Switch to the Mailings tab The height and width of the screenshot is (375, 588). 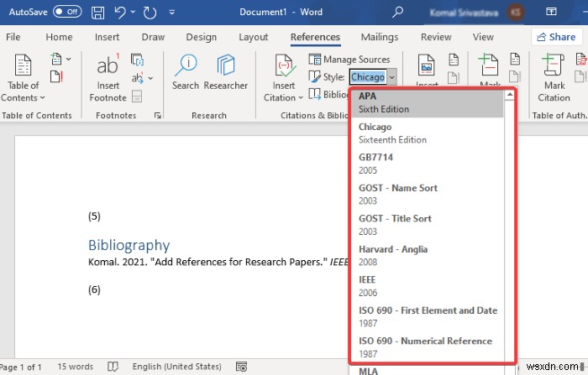[x=380, y=37]
